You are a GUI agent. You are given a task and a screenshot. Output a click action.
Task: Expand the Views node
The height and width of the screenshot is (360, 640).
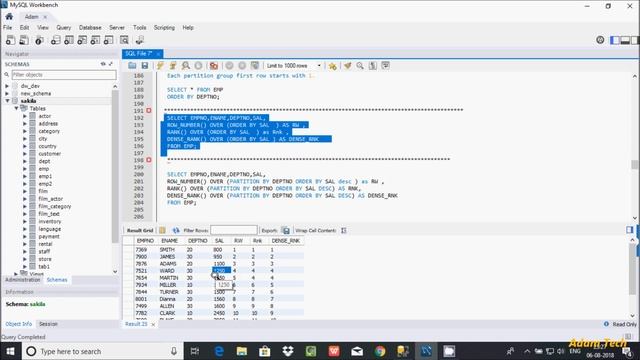click(16, 274)
